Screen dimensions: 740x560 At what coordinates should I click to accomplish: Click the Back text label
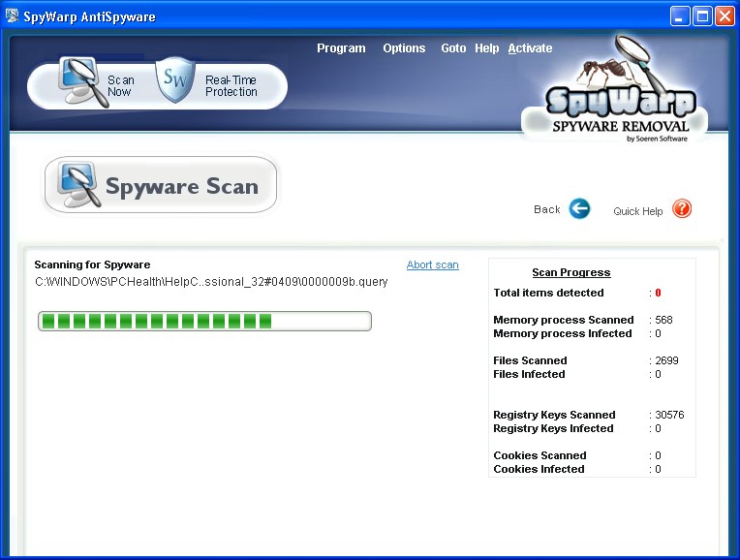[x=547, y=209]
